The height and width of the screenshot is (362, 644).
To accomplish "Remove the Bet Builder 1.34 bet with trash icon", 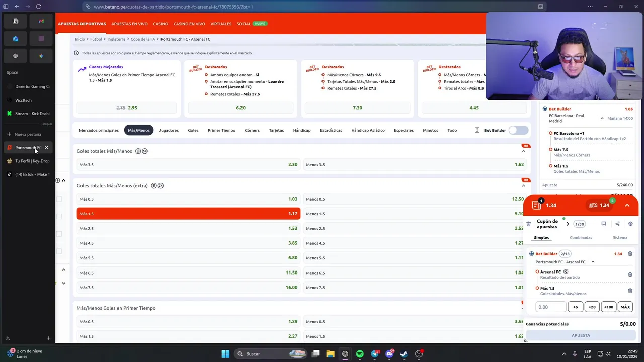I will [x=630, y=254].
